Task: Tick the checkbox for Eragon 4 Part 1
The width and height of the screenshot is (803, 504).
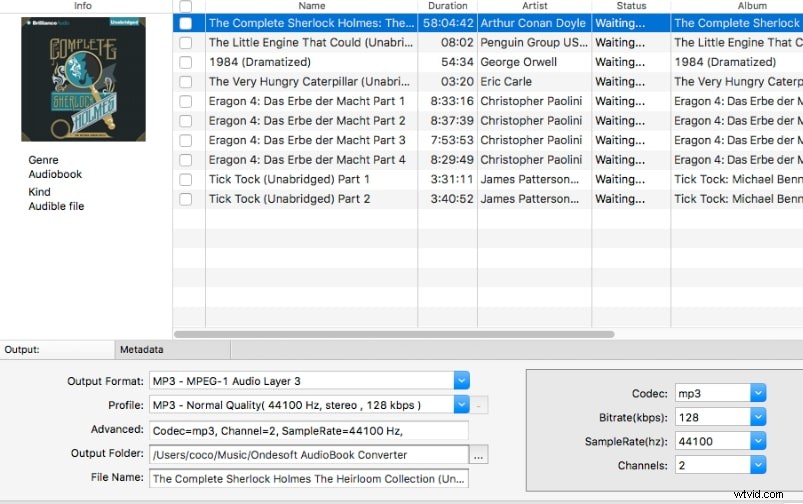Action: click(186, 101)
